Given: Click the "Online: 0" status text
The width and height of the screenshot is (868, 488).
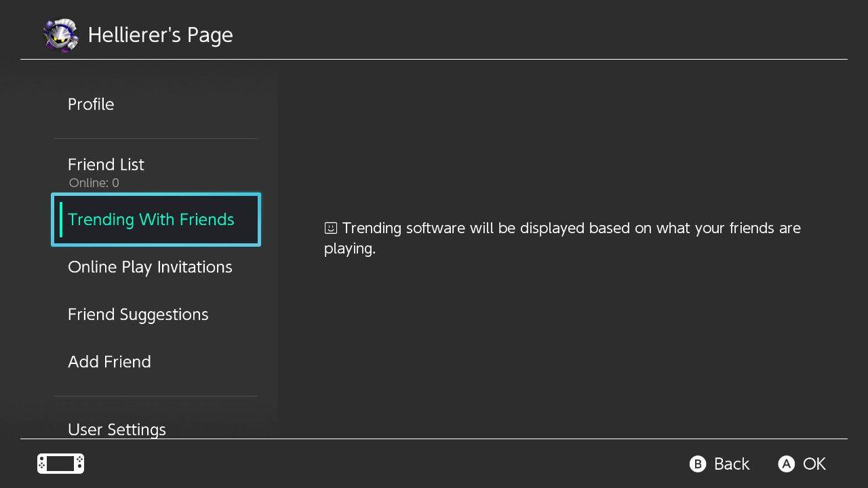Looking at the screenshot, I should [x=94, y=183].
